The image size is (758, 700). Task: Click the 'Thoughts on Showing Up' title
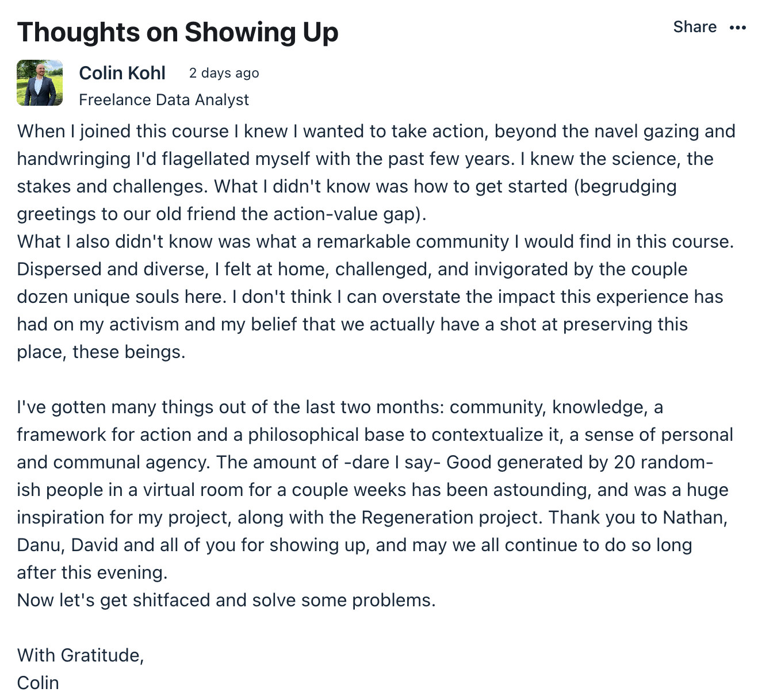coord(178,32)
